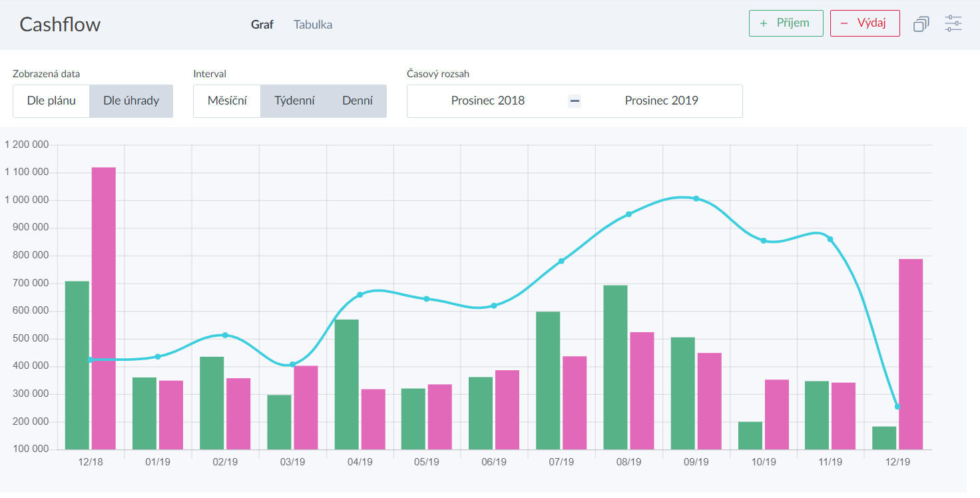980x498 pixels.
Task: Add new income with Příjem button
Action: (x=786, y=23)
